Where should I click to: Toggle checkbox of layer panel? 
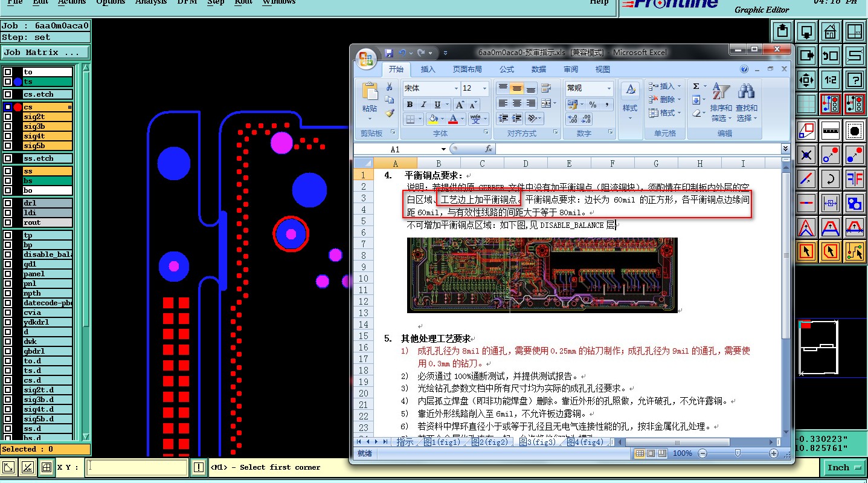point(8,274)
